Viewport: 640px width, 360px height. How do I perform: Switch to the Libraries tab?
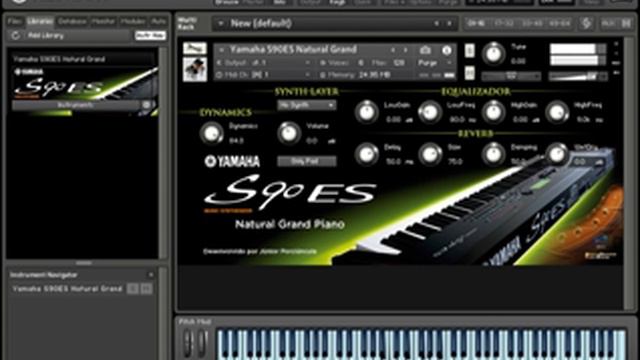[40, 21]
